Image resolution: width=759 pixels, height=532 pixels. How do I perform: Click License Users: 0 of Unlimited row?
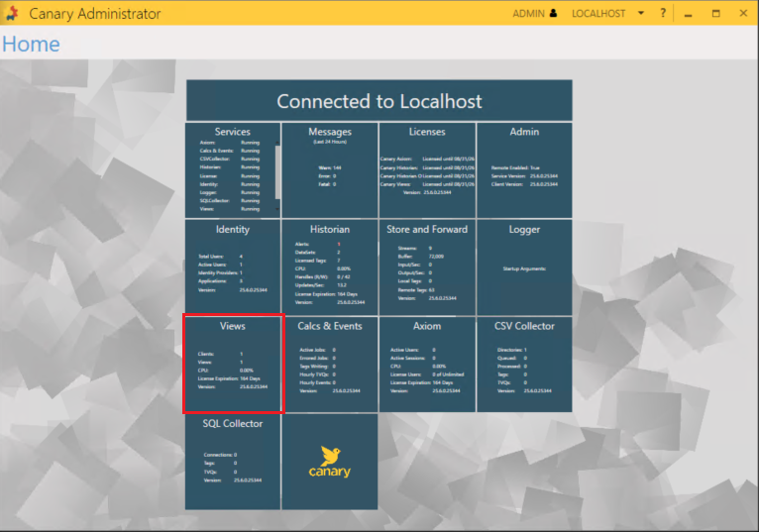(427, 374)
